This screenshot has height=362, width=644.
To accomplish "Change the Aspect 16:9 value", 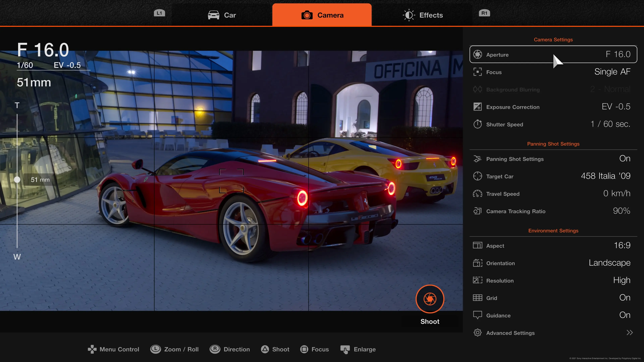I will [622, 245].
